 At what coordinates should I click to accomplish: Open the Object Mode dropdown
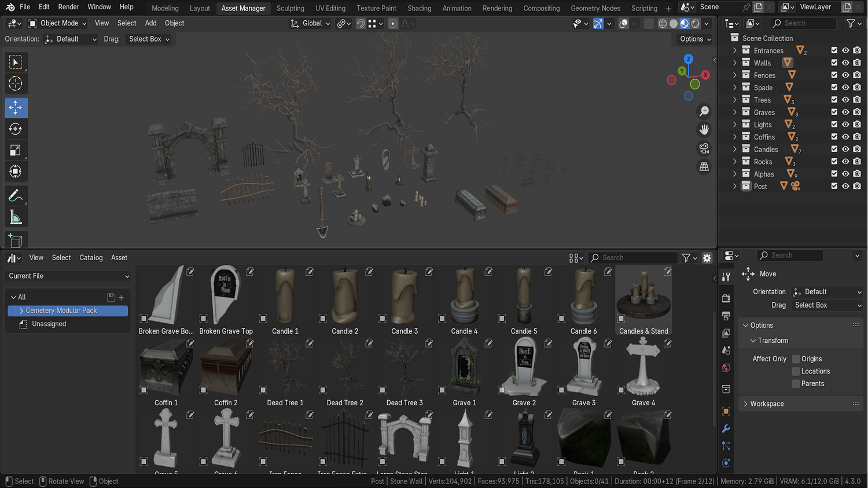coord(57,23)
